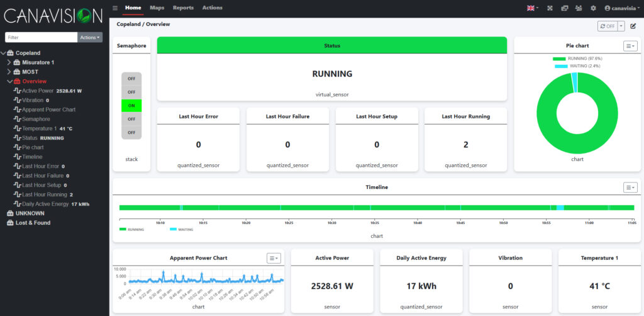Toggle sidebar with the hamburger menu icon
644x316 pixels.
coord(114,8)
